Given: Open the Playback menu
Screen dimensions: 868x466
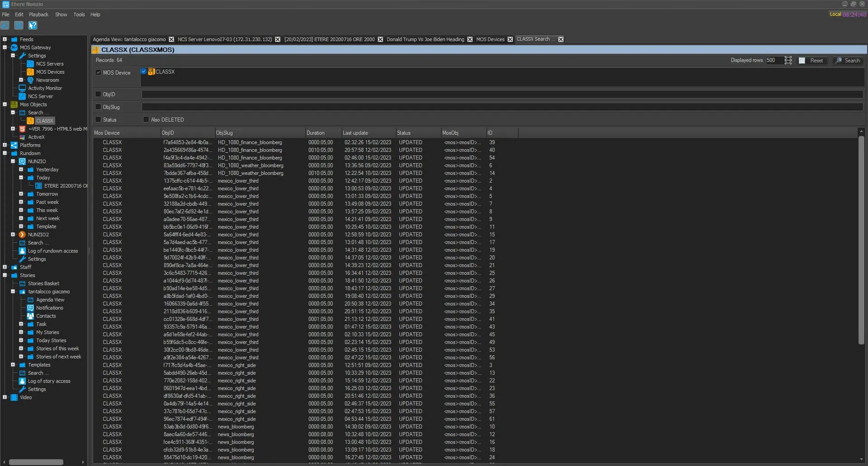Looking at the screenshot, I should point(38,14).
